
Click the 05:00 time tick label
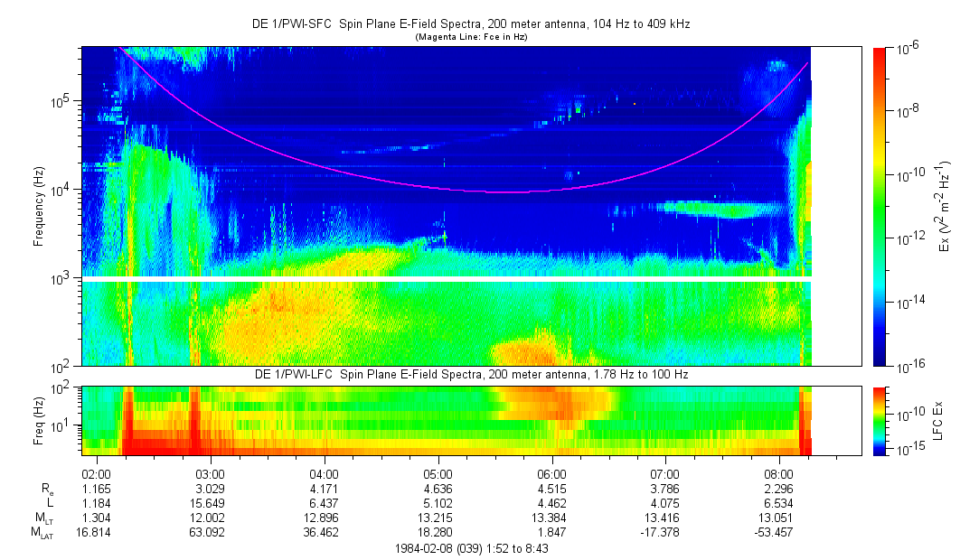438,475
